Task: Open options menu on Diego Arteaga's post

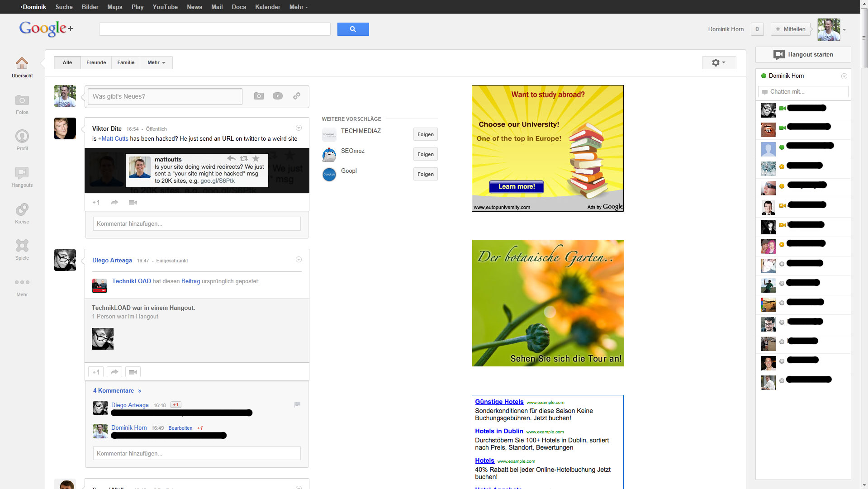Action: (x=299, y=260)
